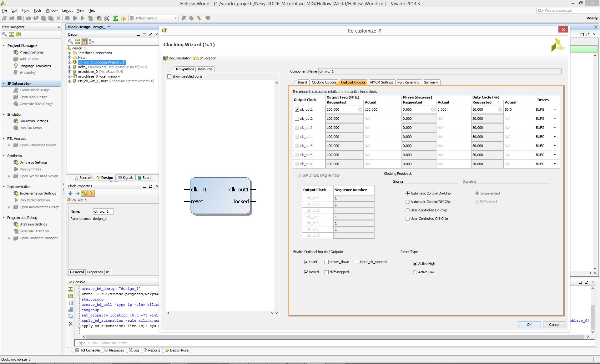Open the Default Layout dropdown
The width and height of the screenshot is (600, 364).
click(x=154, y=18)
